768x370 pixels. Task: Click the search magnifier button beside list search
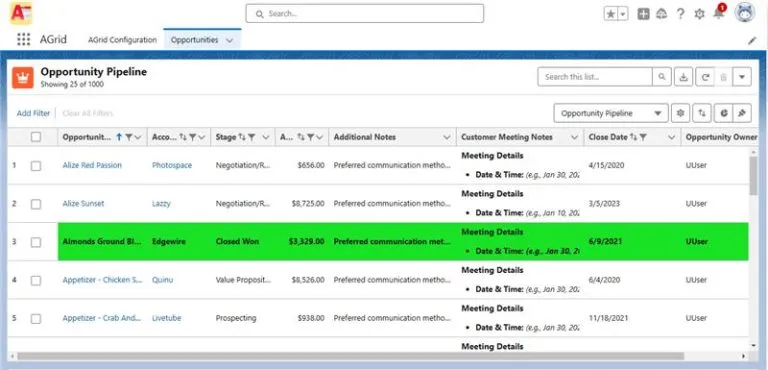[662, 77]
